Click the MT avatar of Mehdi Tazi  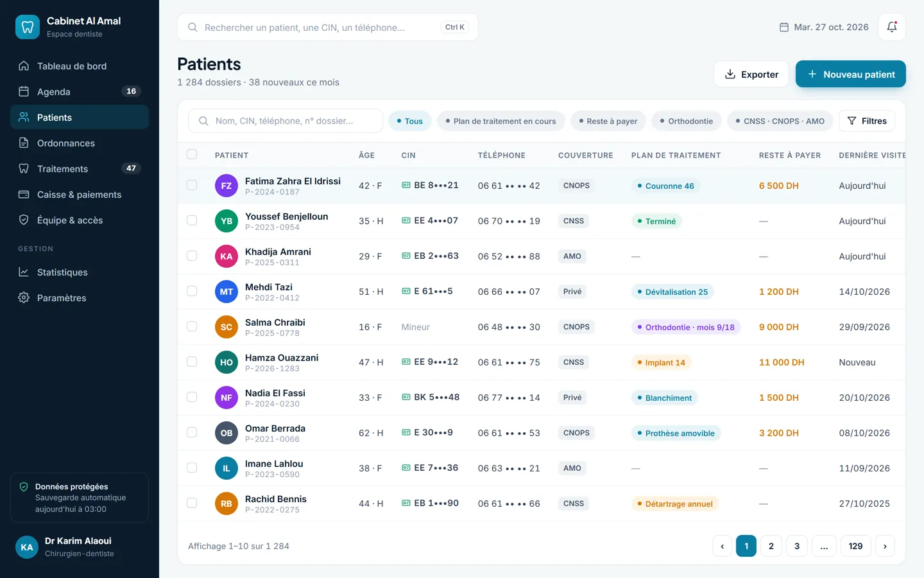point(227,292)
